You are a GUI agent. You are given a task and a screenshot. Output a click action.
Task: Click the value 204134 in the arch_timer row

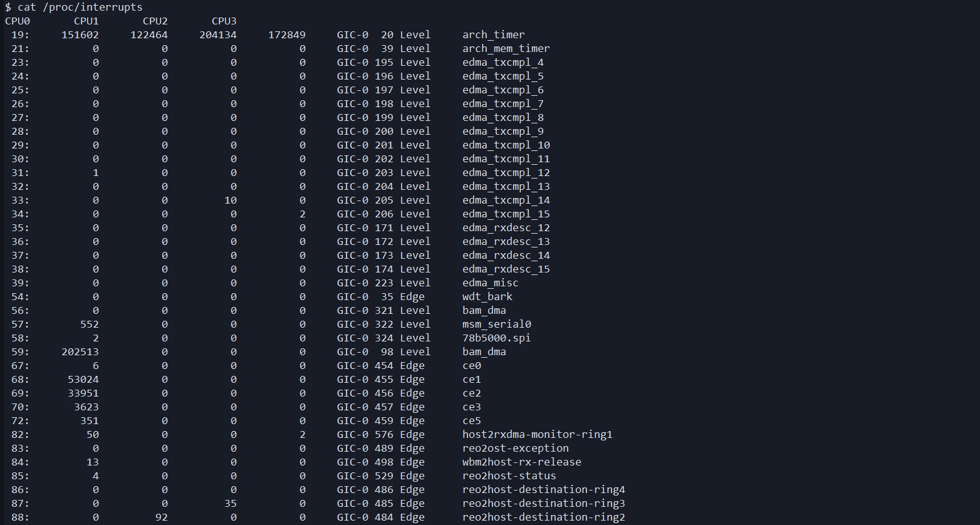[x=218, y=35]
